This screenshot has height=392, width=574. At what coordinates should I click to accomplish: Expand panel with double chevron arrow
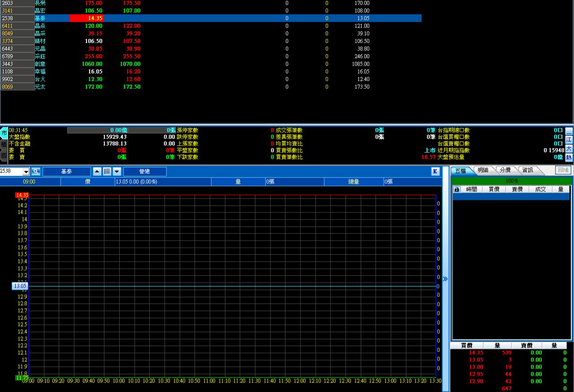(x=445, y=279)
